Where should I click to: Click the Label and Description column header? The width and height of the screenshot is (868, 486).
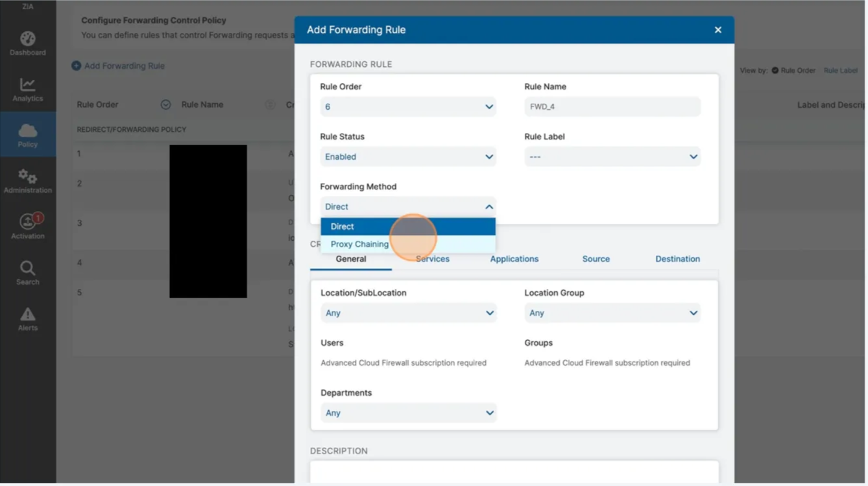[x=832, y=104]
